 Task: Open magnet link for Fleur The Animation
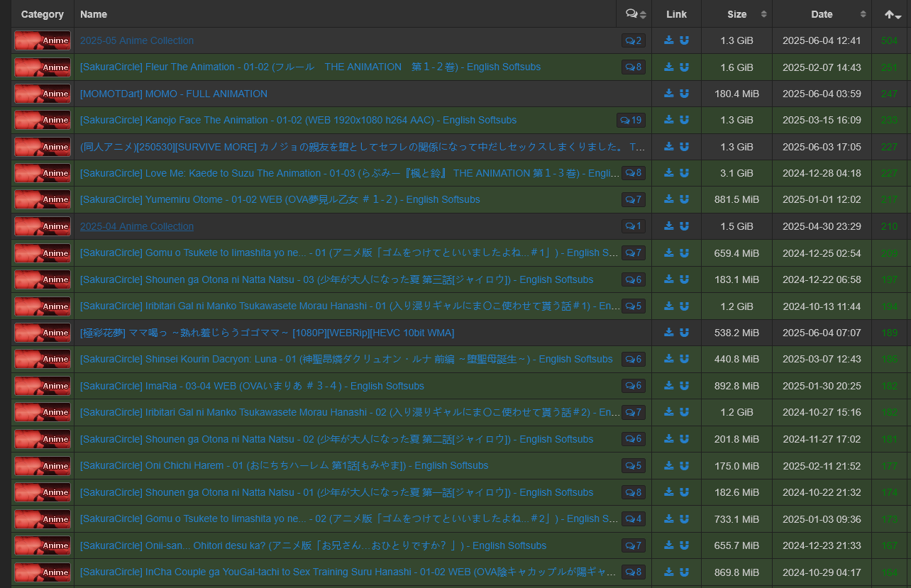point(684,67)
